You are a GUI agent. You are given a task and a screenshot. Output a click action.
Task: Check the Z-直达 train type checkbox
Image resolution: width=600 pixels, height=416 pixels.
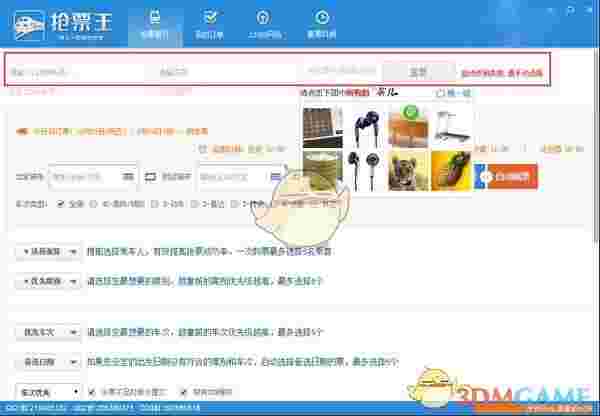(194, 204)
